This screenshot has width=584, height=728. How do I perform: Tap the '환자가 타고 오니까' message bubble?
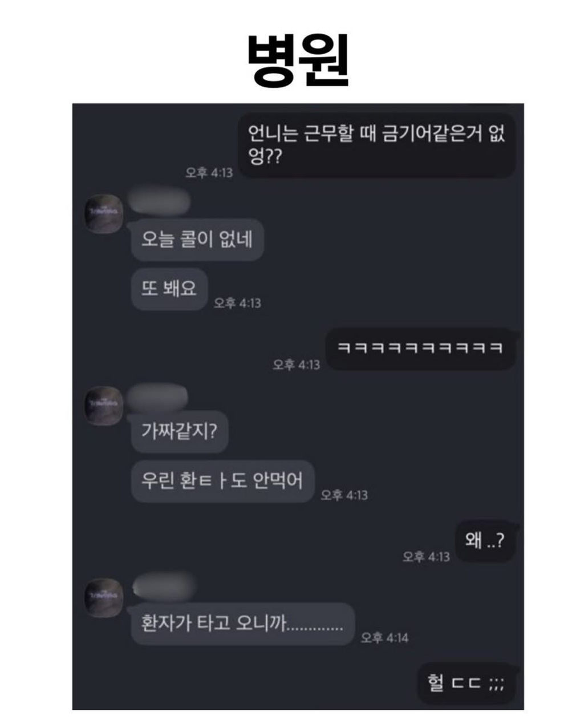pyautogui.click(x=243, y=623)
